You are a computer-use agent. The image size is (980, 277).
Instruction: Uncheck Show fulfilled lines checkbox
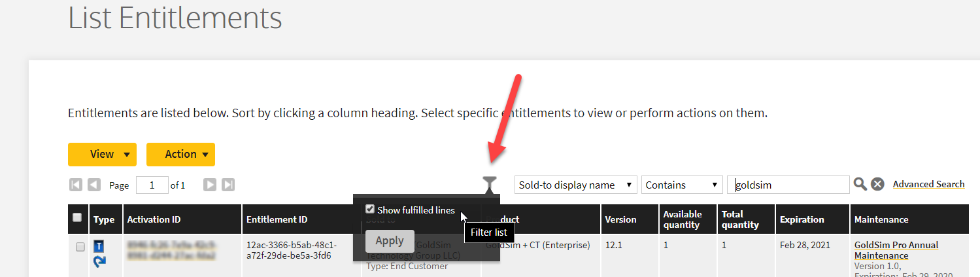pyautogui.click(x=370, y=210)
